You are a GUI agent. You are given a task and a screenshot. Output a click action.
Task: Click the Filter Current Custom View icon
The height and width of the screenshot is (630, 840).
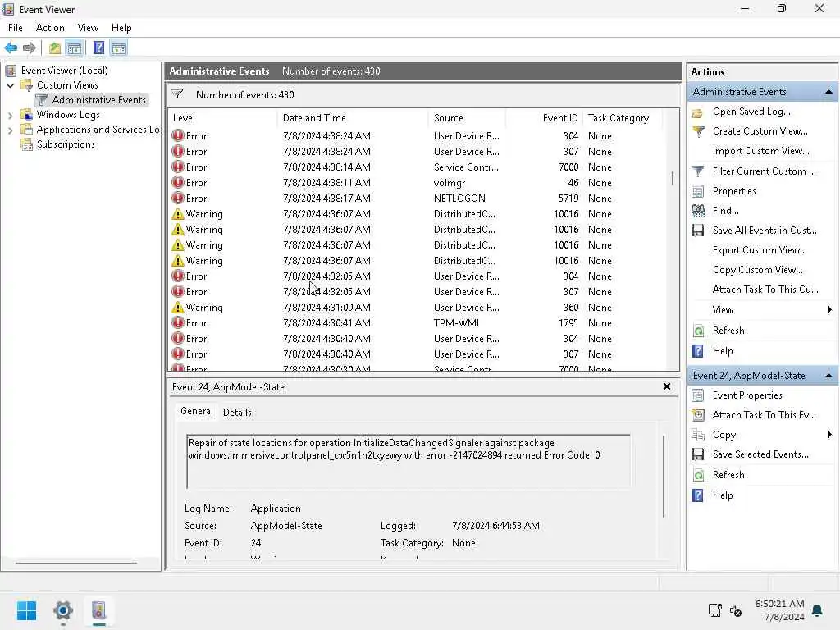tap(698, 171)
